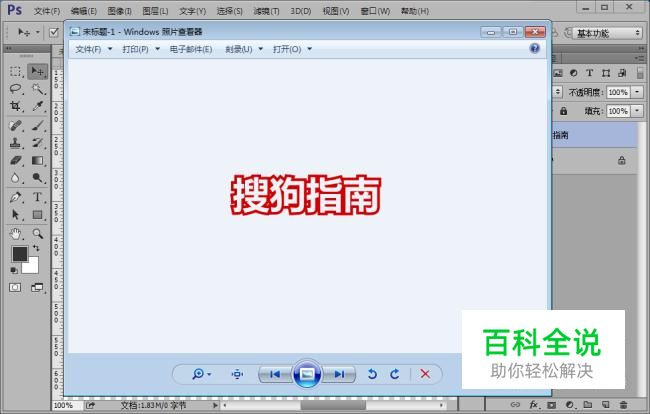Open Photo Viewer Burn dropdown
Viewport: 650px width, 414px height.
(244, 49)
